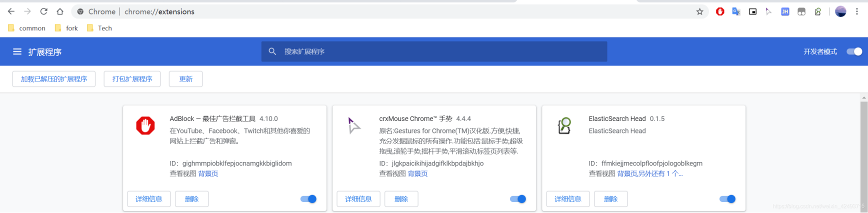Screen dimensions: 868x213
Task: Bookmark this page with the star icon
Action: point(699,11)
